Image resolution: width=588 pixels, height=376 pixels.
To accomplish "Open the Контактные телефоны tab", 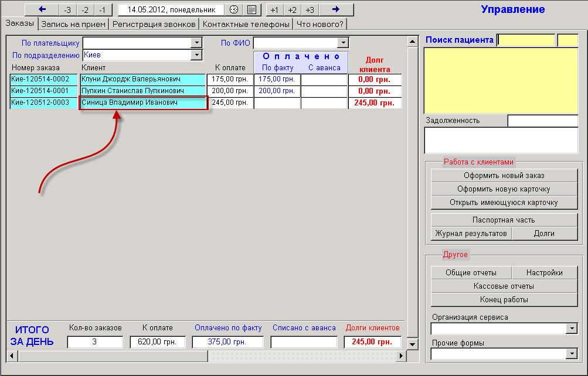I will (246, 25).
